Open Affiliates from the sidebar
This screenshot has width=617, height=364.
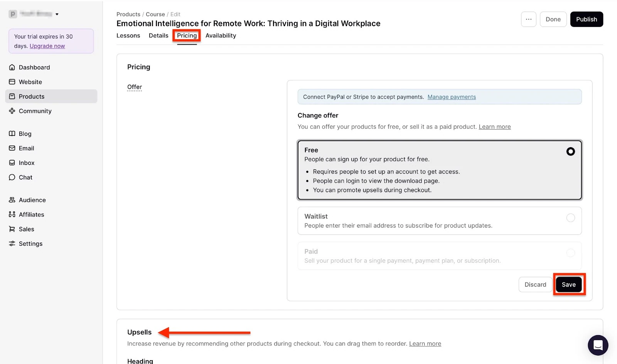pyautogui.click(x=51, y=215)
